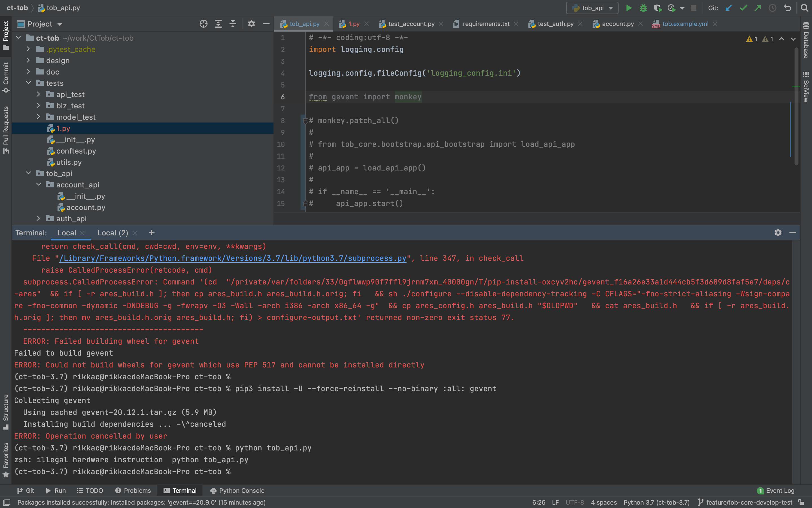This screenshot has height=508, width=812.
Task: Click the editor vertical scrollbar
Action: (x=796, y=106)
